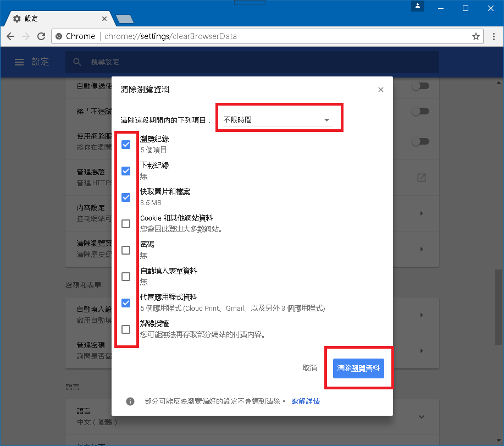Open the Chrome three-dot menu
Viewport: 504px width, 446px height.
(494, 36)
